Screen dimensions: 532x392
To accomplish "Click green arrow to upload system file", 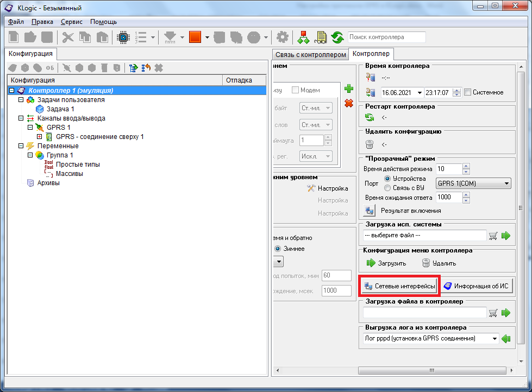I will point(506,236).
